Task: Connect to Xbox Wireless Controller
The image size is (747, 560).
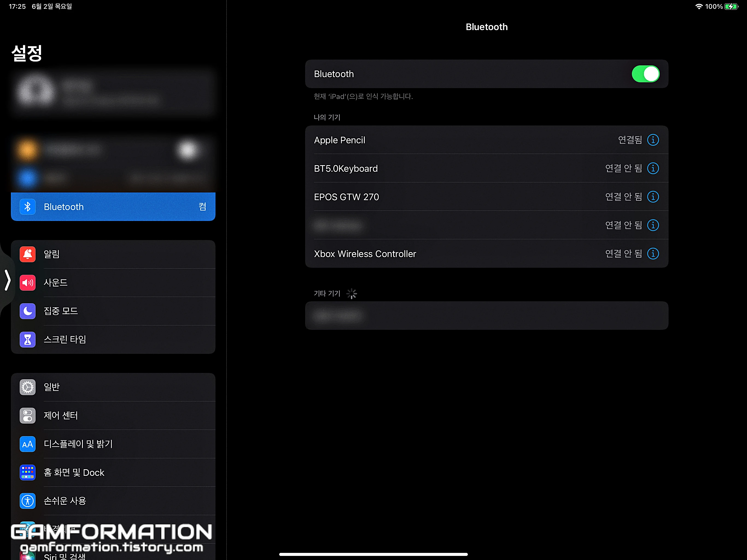Action: click(x=365, y=254)
